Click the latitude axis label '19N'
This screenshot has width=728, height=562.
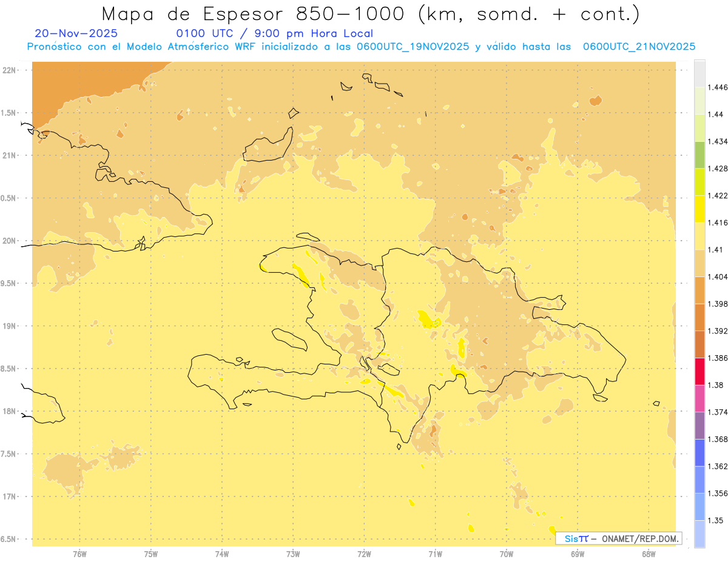pos(8,326)
